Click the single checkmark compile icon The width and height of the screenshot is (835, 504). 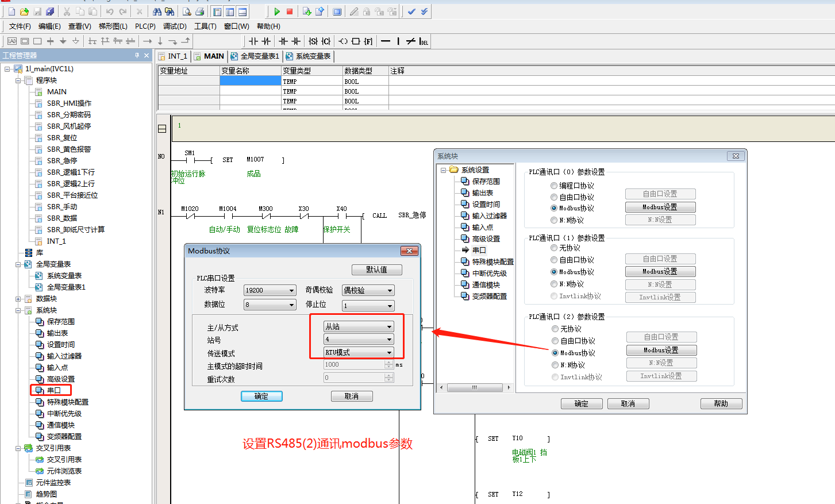tap(411, 11)
